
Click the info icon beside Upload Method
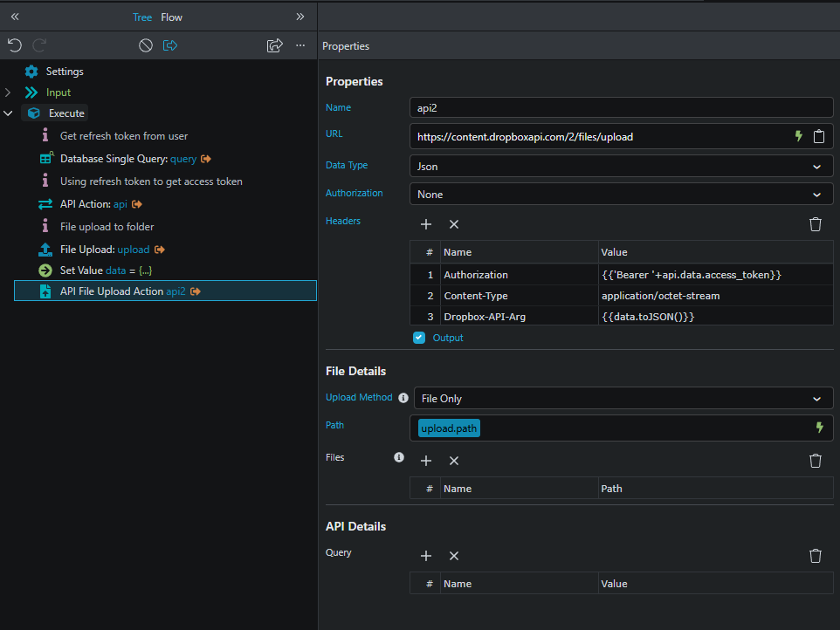click(x=403, y=398)
